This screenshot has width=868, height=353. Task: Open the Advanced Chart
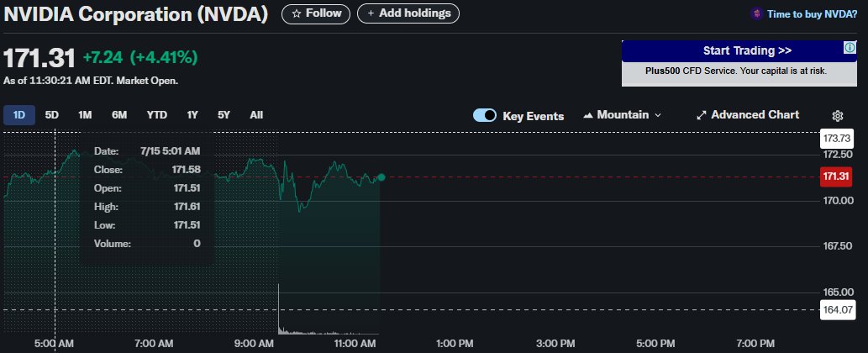pyautogui.click(x=747, y=115)
